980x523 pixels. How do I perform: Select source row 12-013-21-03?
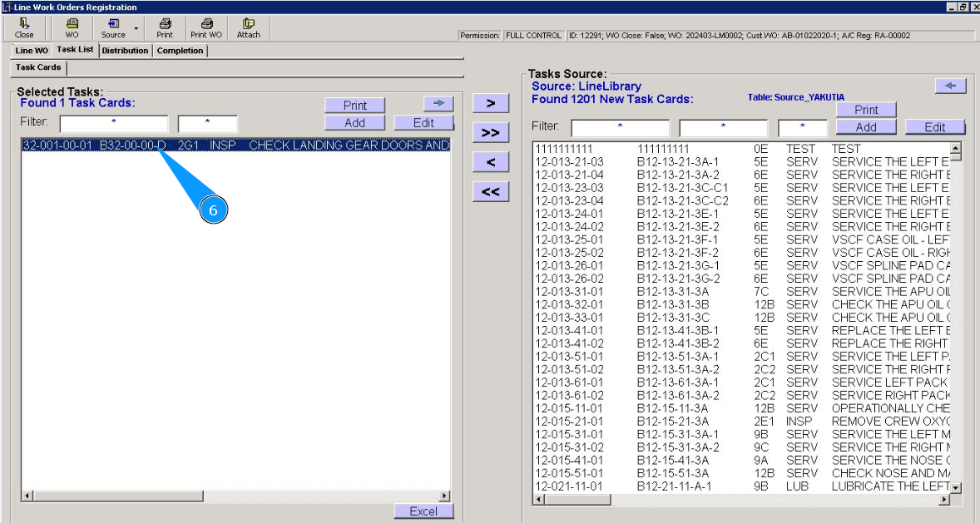pos(742,162)
